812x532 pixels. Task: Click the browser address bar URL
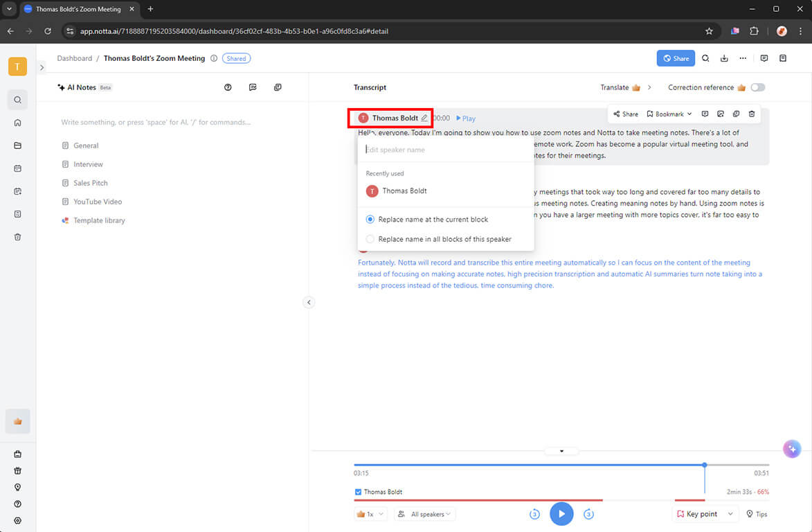click(x=234, y=31)
